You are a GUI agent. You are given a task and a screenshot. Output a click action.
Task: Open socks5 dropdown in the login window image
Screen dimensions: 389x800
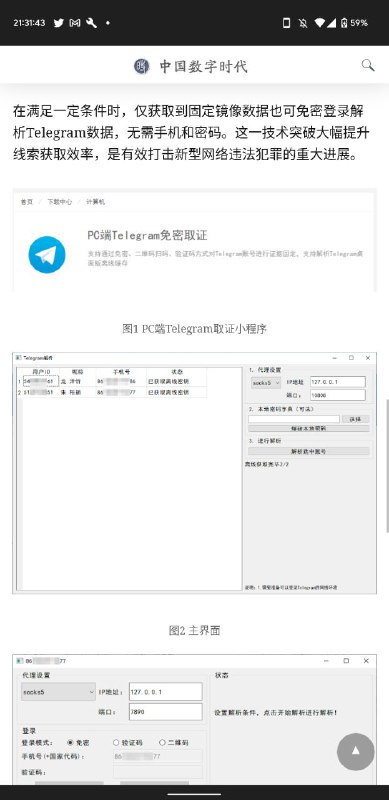pyautogui.click(x=58, y=692)
